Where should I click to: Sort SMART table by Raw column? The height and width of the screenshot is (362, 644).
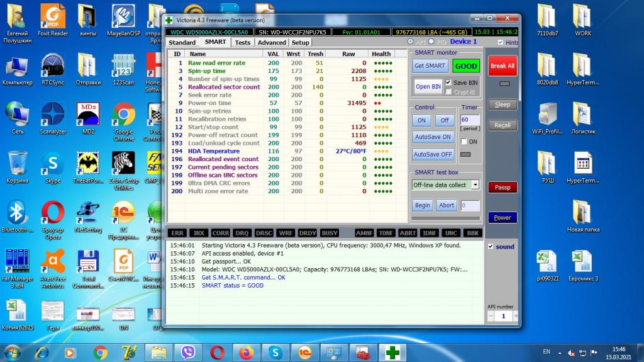click(x=348, y=54)
